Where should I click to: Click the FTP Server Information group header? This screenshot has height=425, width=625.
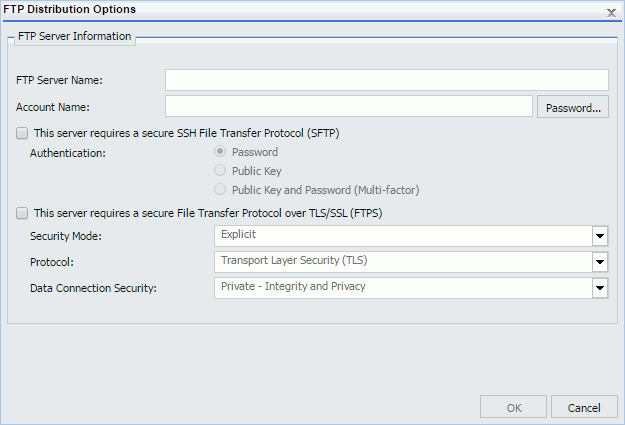click(75, 36)
